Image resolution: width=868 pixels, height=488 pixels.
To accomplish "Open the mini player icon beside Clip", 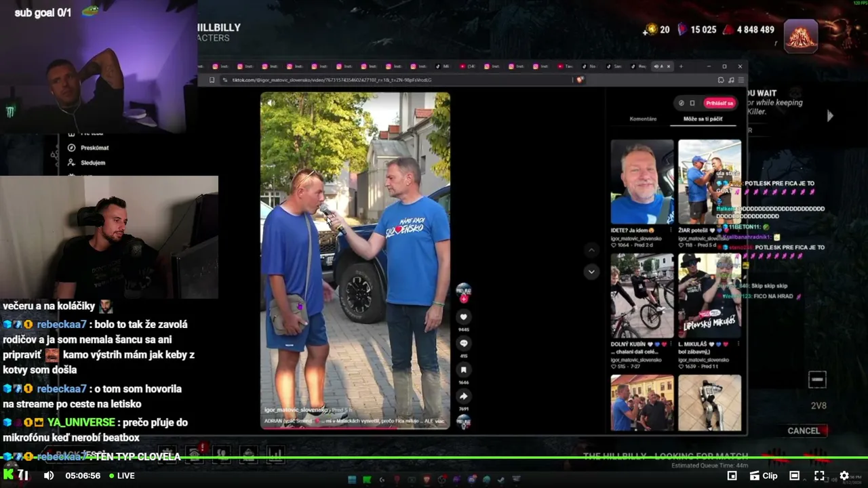I will click(732, 476).
